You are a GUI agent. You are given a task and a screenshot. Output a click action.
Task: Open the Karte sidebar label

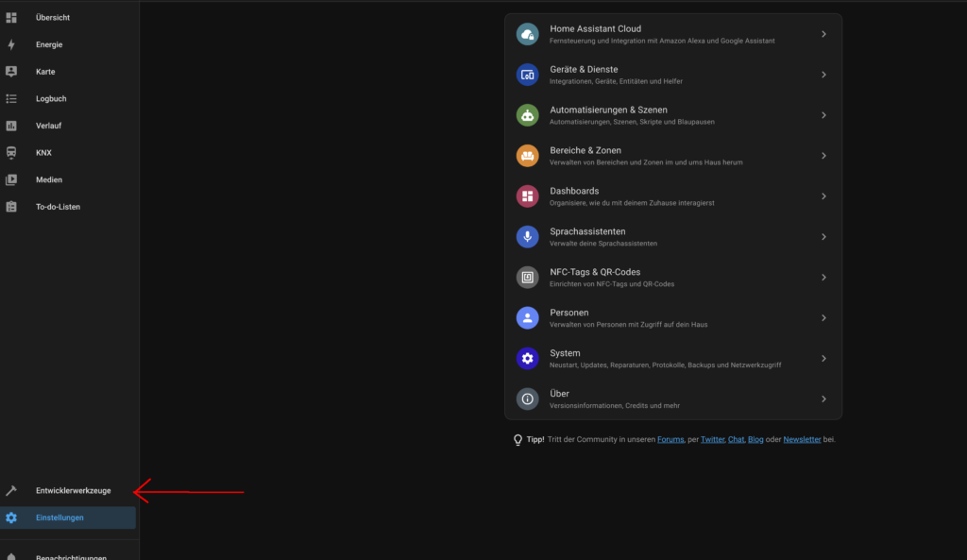tap(45, 72)
